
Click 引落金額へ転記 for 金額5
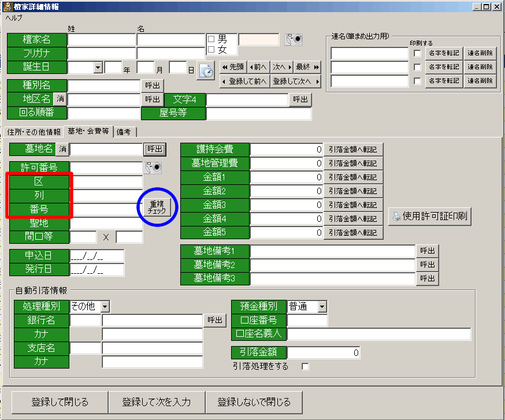353,233
